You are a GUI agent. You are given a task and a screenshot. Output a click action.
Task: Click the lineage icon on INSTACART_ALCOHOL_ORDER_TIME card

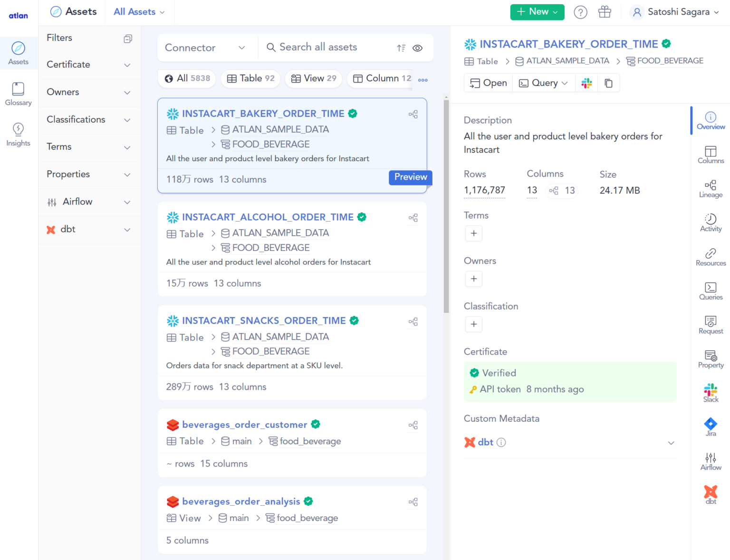413,217
